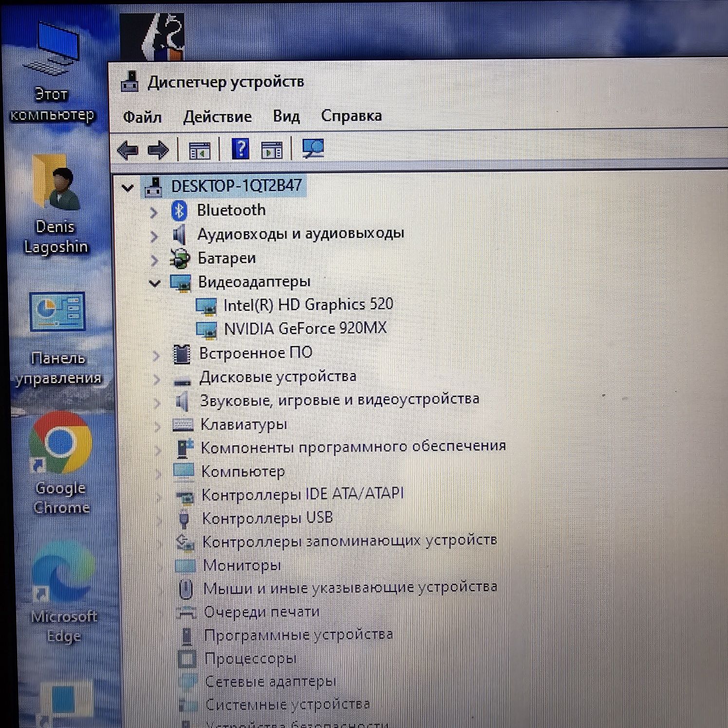Image resolution: width=728 pixels, height=728 pixels.
Task: Select Intel(R) HD Graphics 520 device
Action: coord(308,305)
